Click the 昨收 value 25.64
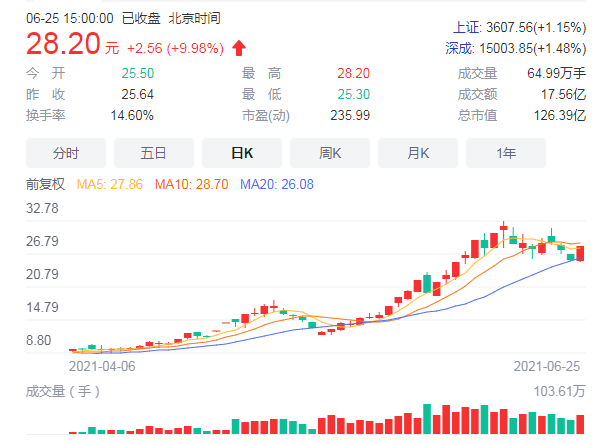 138,95
